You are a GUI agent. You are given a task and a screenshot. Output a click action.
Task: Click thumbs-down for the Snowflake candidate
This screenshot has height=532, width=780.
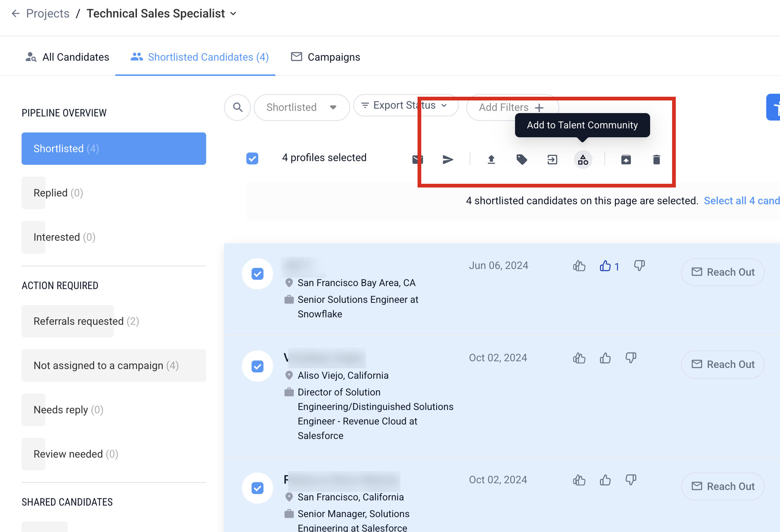click(639, 266)
